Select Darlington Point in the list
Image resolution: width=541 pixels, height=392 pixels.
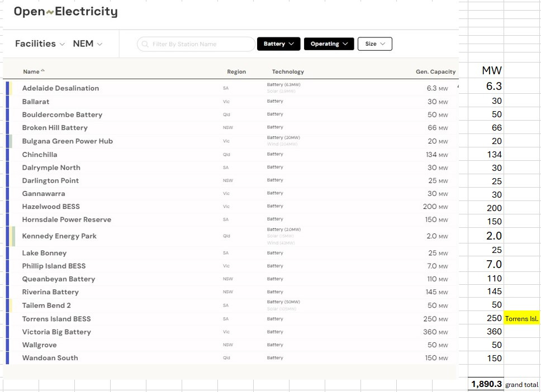tap(50, 181)
